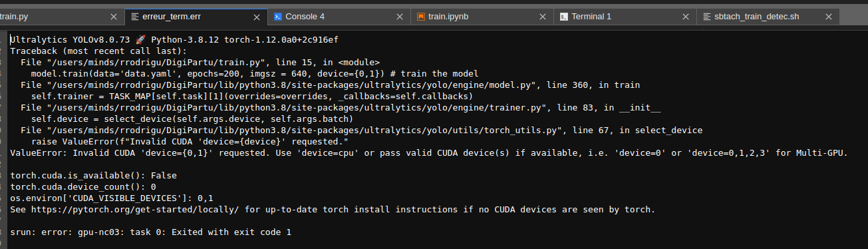
Task: Click the notebook icon on train.ipynb tab
Action: click(x=421, y=16)
